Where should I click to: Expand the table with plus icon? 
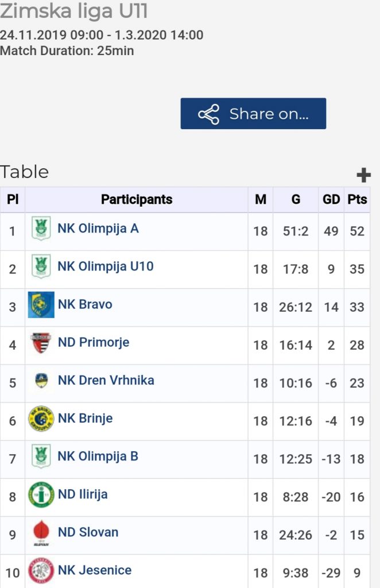363,175
